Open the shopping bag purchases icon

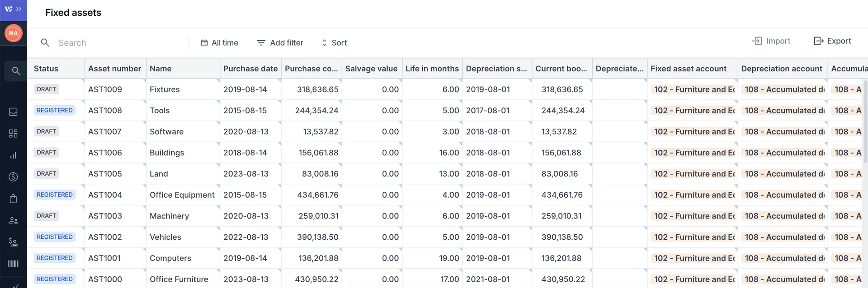14,199
